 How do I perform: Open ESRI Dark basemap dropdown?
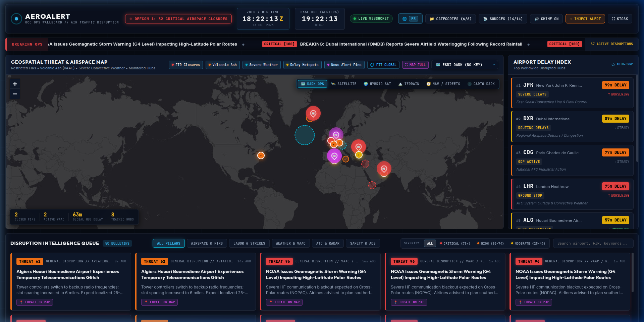click(465, 65)
